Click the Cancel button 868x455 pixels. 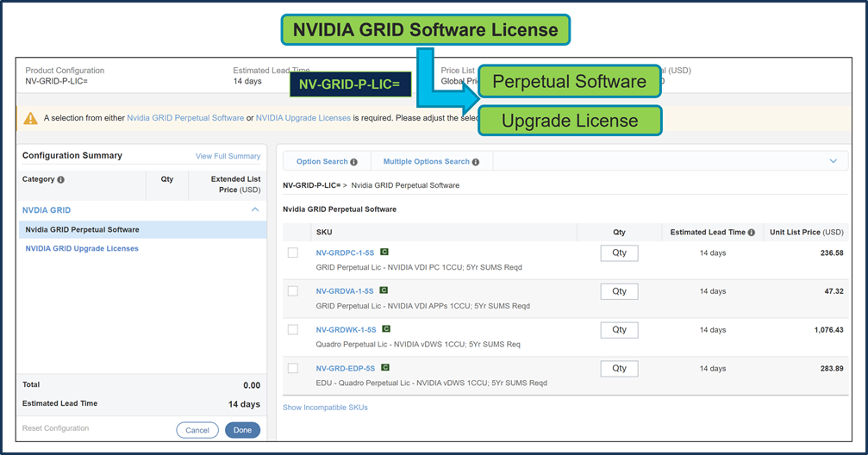[x=197, y=430]
